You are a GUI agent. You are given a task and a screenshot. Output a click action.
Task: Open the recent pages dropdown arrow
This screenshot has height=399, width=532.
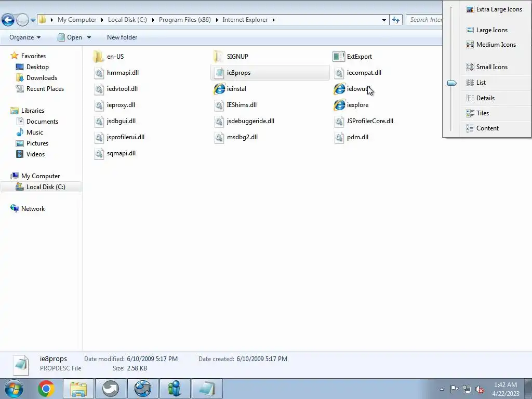tap(33, 20)
